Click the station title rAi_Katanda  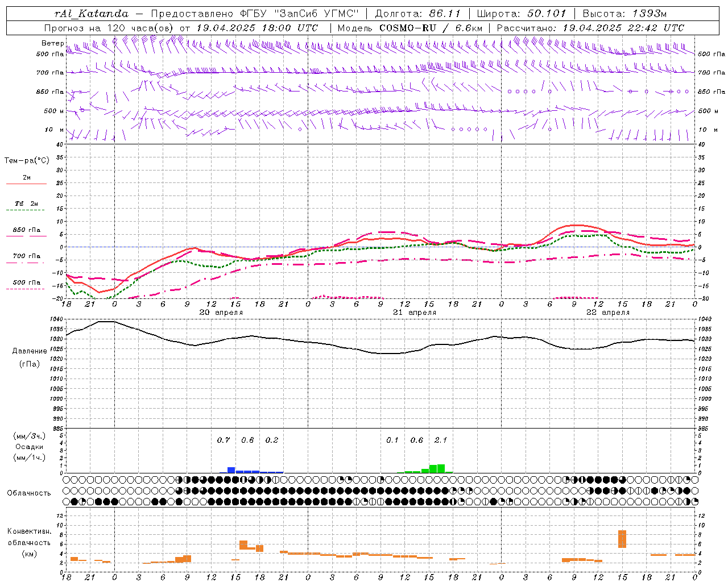coord(92,14)
